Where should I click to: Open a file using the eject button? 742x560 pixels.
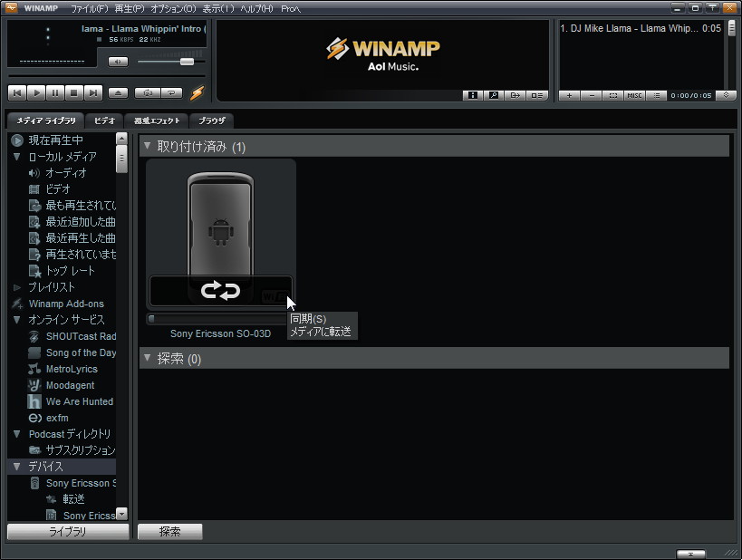119,92
